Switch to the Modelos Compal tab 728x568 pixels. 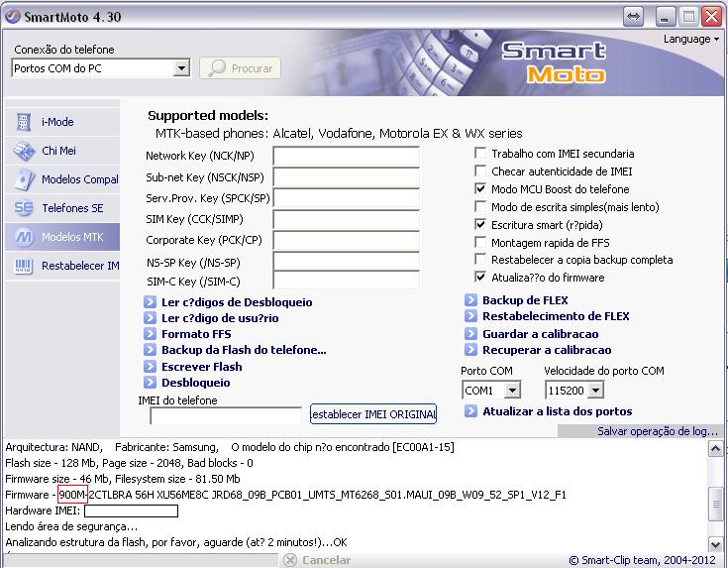pyautogui.click(x=62, y=179)
